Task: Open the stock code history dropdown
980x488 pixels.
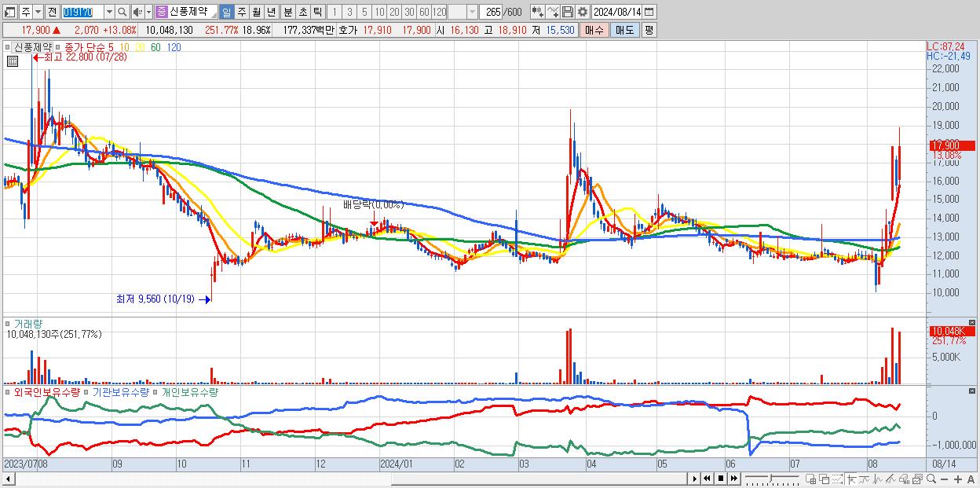Action: [x=109, y=12]
